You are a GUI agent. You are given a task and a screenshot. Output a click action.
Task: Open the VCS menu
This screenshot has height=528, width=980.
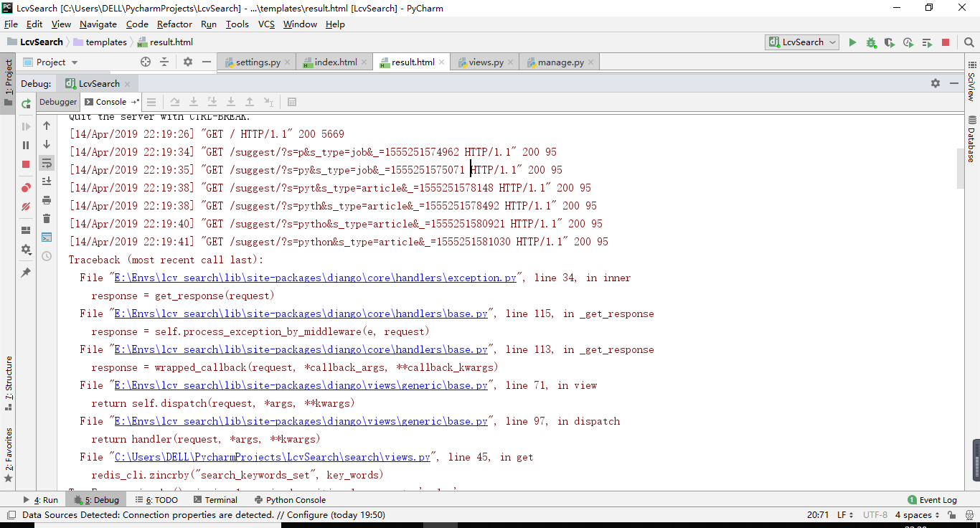pos(266,24)
